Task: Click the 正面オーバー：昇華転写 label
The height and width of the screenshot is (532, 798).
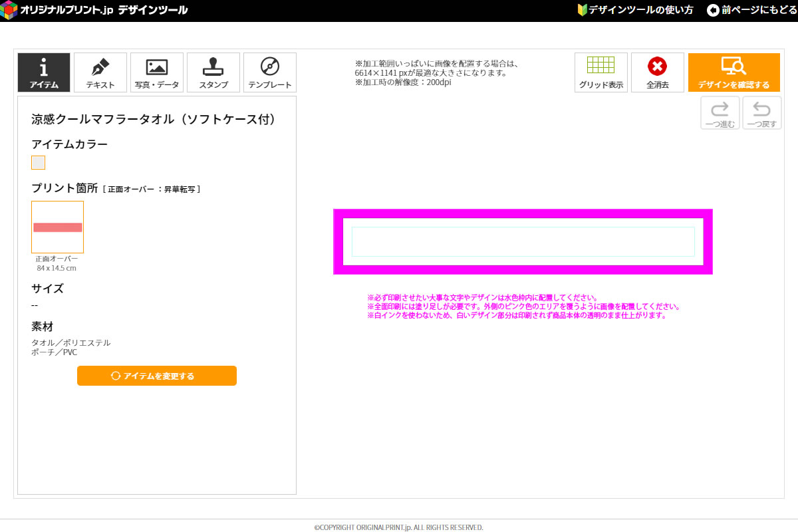Action: (x=152, y=190)
